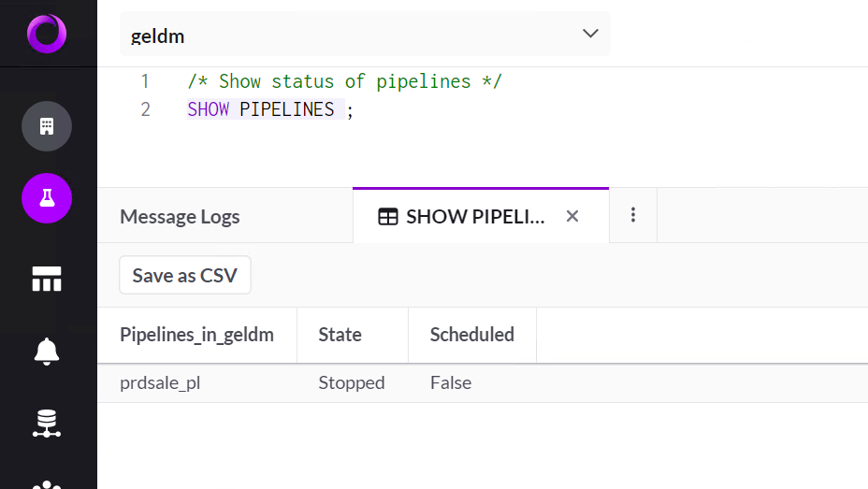Open the organization building icon
Image resolution: width=868 pixels, height=489 pixels.
point(47,126)
